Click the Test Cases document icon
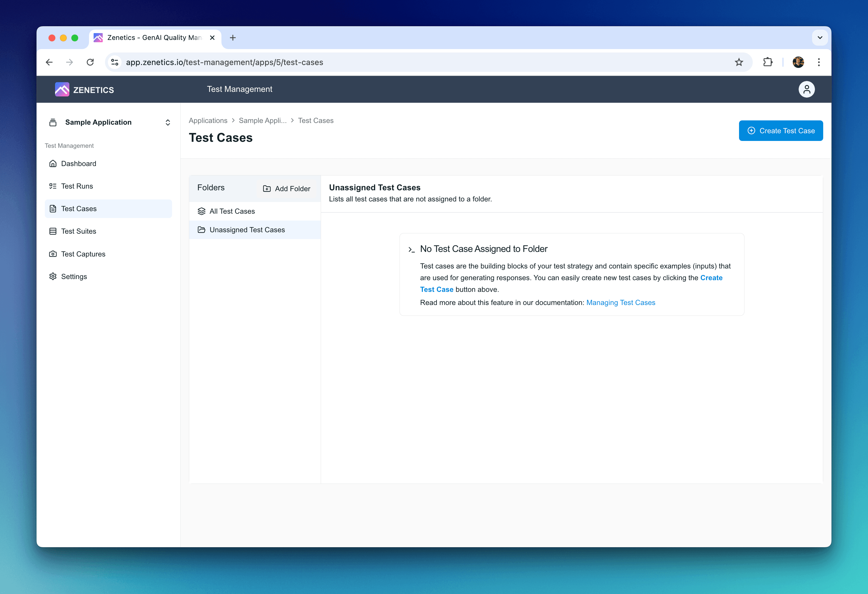The image size is (868, 594). click(x=53, y=209)
